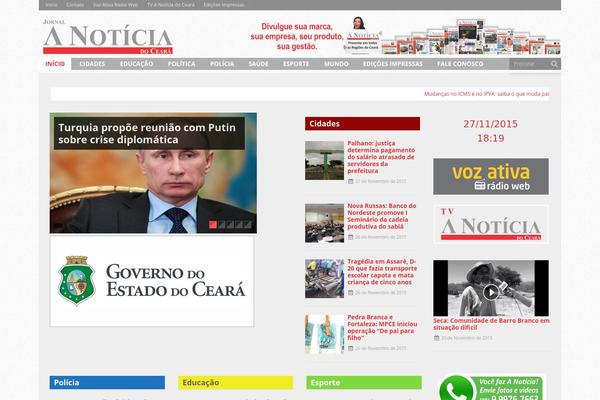Click the Palhano article thumbnail
The height and width of the screenshot is (400, 600).
click(x=324, y=160)
